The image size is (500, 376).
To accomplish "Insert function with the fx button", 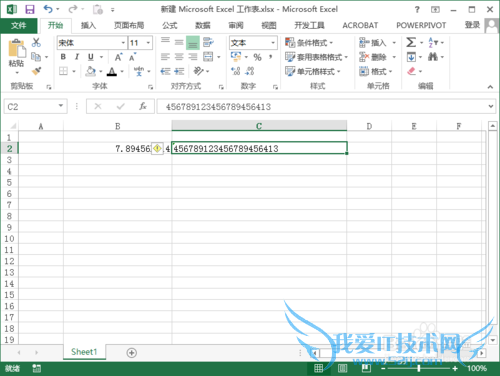I will [143, 106].
